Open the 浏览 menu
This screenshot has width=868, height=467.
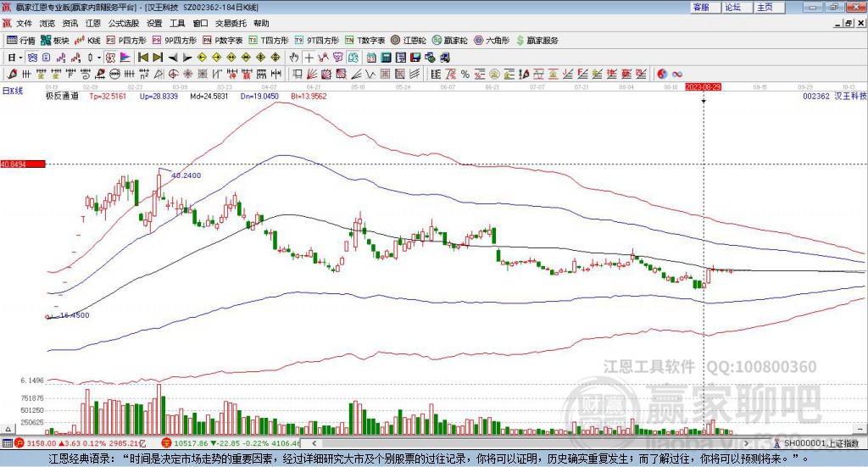pyautogui.click(x=47, y=23)
